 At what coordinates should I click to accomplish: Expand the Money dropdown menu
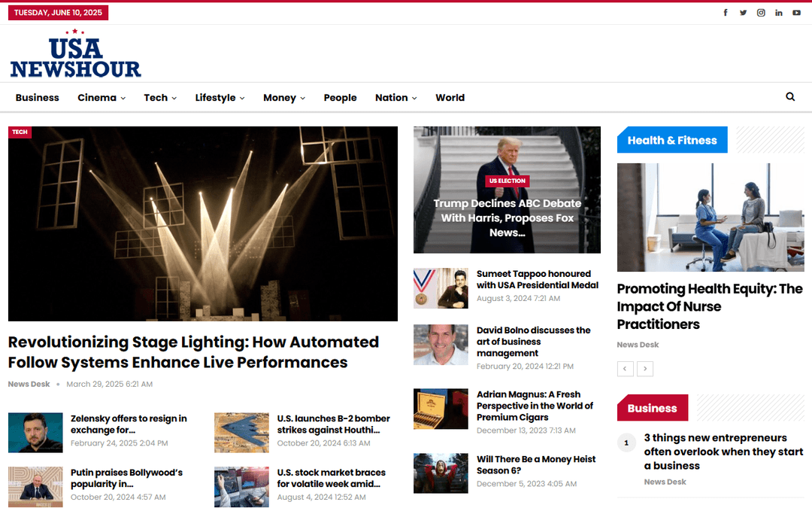[283, 97]
